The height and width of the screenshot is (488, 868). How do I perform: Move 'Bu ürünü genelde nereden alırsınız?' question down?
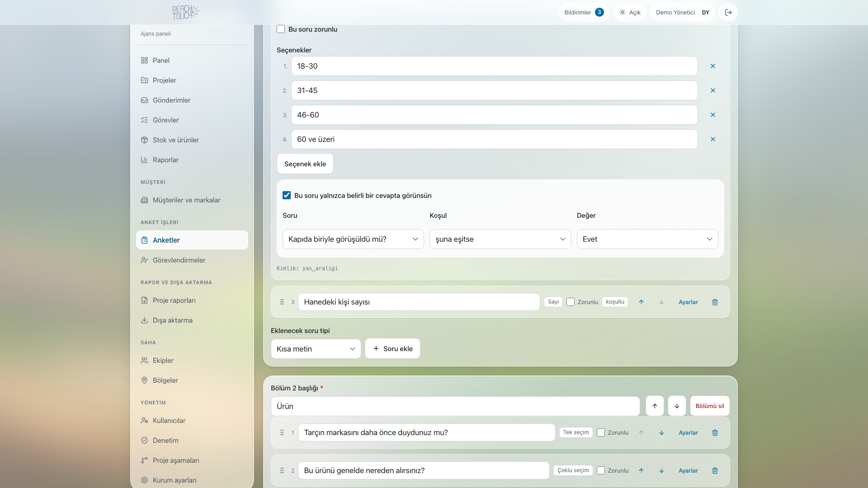pyautogui.click(x=661, y=470)
